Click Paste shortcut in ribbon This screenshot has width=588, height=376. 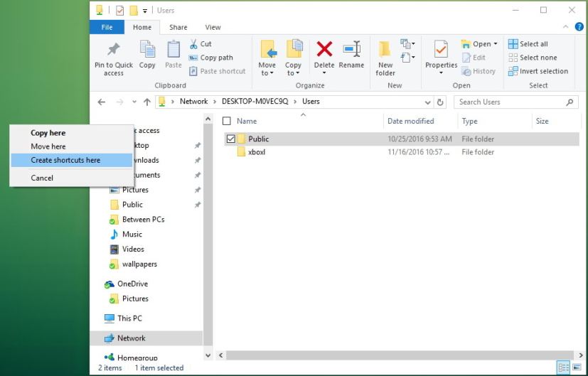[217, 71]
